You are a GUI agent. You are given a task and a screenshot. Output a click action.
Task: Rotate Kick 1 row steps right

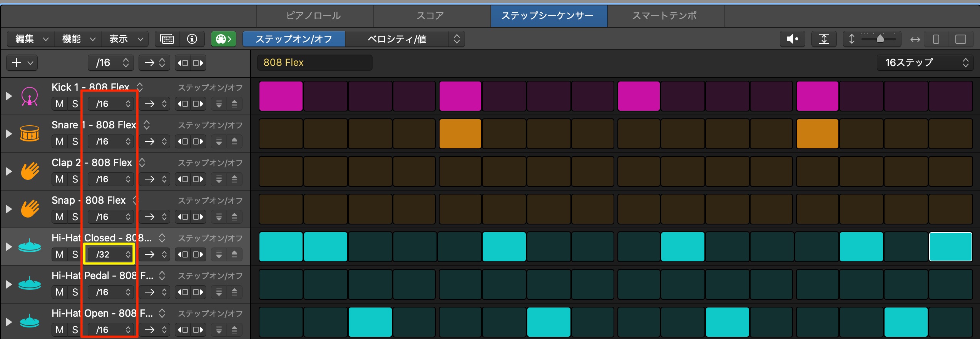[198, 104]
